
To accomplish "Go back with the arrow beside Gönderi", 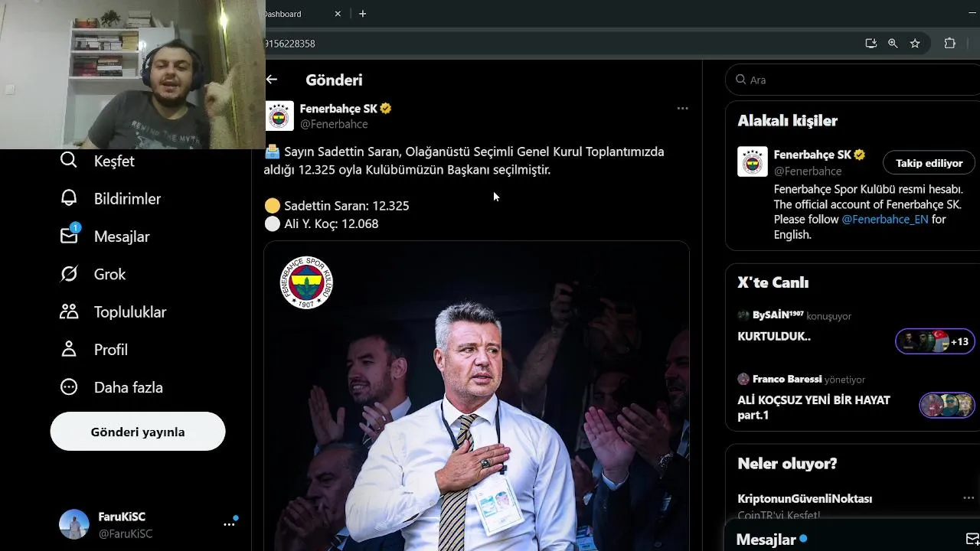I will (x=272, y=80).
